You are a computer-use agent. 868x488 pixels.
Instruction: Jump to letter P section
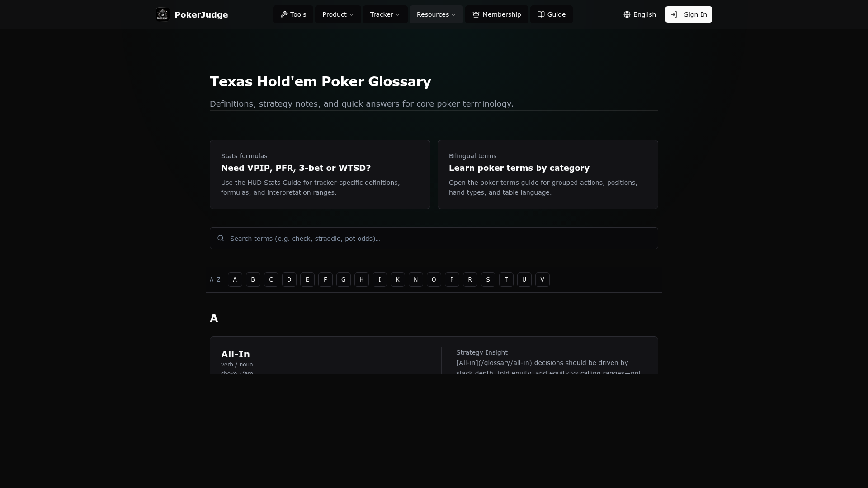452,280
